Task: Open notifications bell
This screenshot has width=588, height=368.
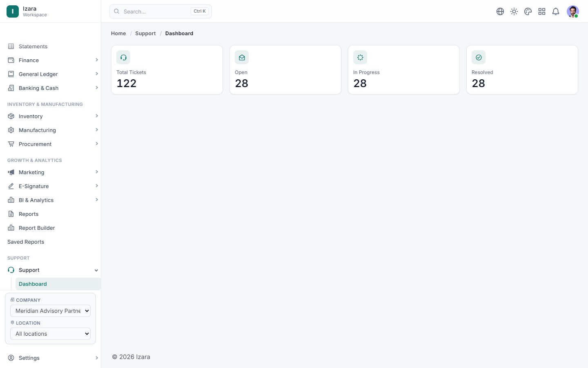Action: point(556,11)
